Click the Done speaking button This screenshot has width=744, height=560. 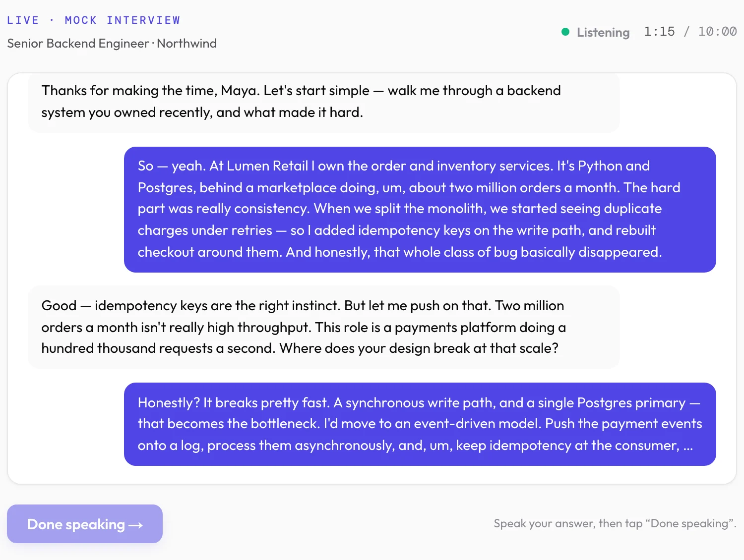pyautogui.click(x=85, y=524)
